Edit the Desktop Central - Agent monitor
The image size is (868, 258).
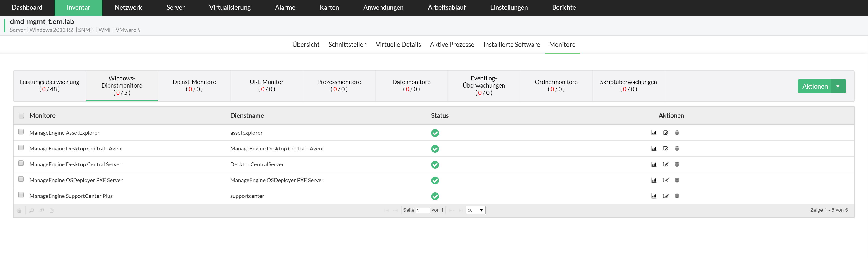(666, 148)
